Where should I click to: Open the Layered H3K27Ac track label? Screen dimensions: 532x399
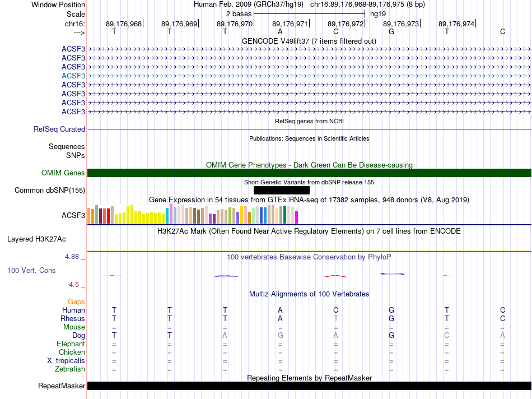tap(36, 239)
